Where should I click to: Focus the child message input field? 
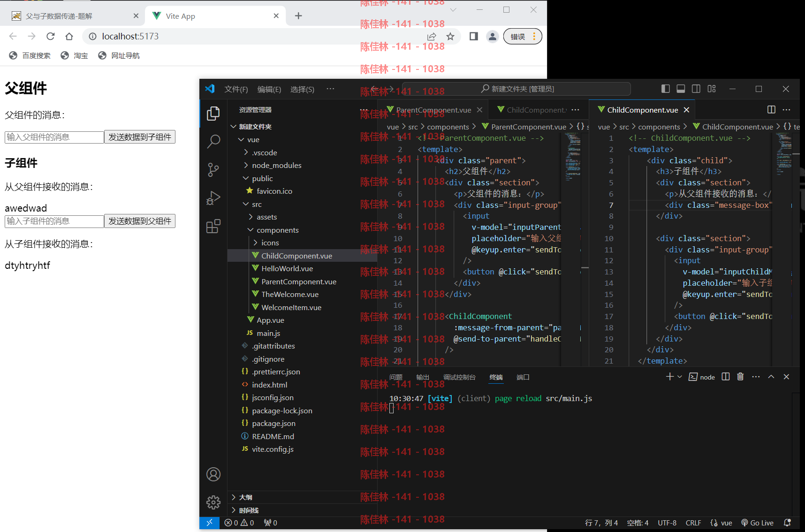54,221
